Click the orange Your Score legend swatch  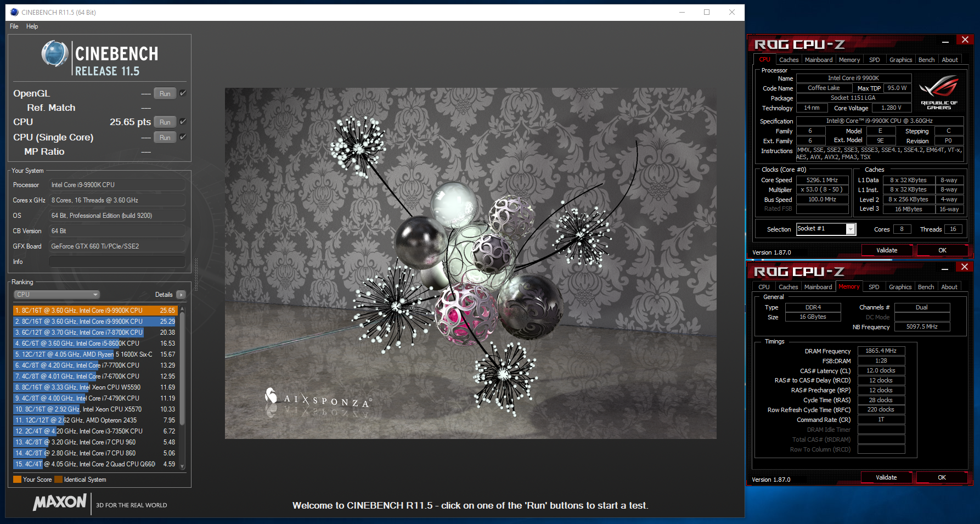click(17, 480)
